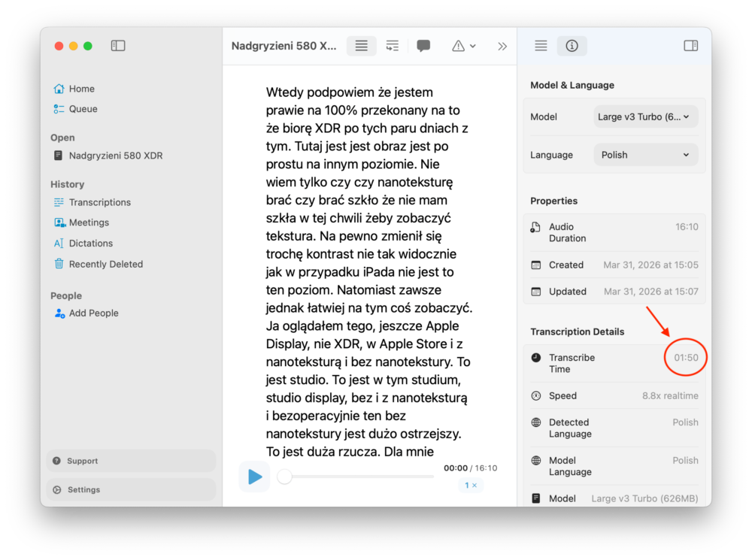Go to Home in the sidebar
Viewport: 752px width, 560px height.
tap(81, 89)
